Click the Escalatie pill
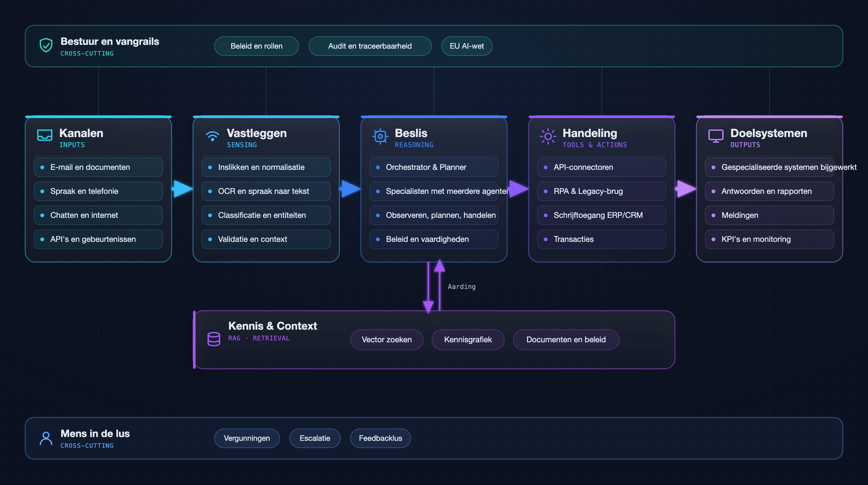868x485 pixels. click(315, 438)
